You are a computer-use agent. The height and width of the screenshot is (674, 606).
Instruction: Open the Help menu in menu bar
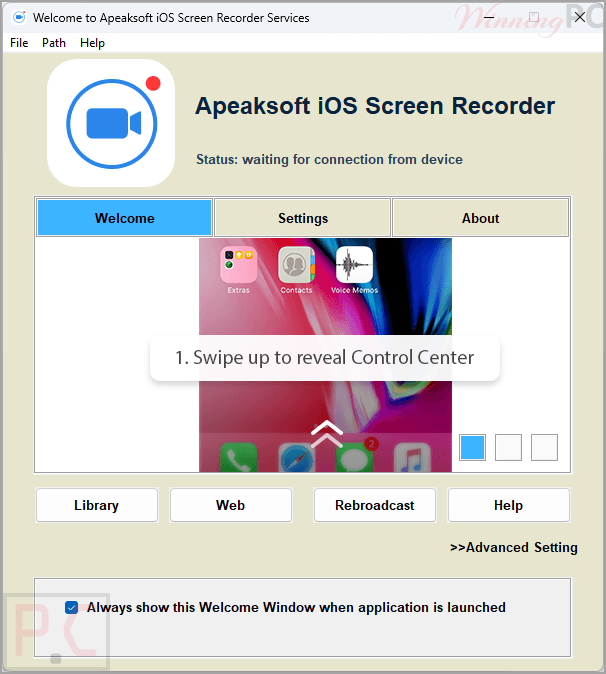[92, 43]
